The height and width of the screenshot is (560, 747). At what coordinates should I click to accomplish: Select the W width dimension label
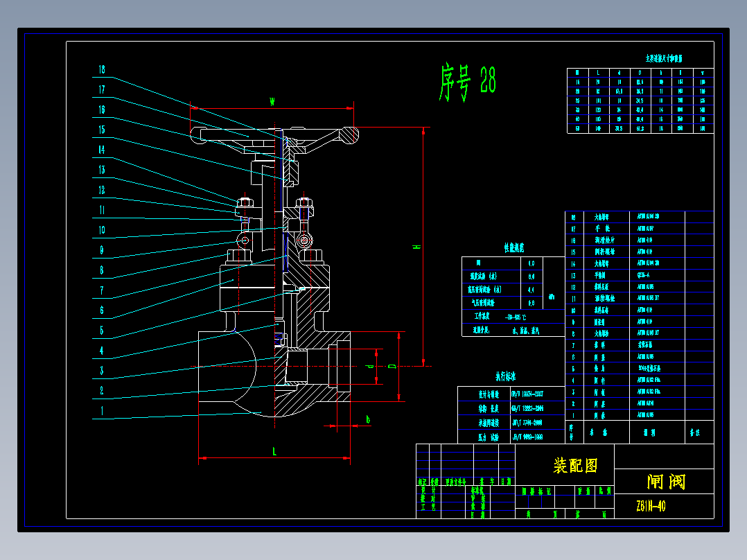272,101
